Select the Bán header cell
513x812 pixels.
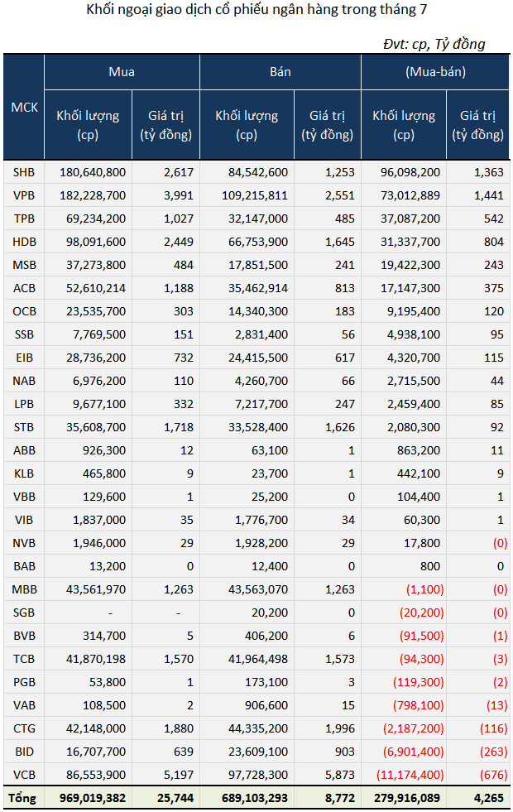[280, 72]
